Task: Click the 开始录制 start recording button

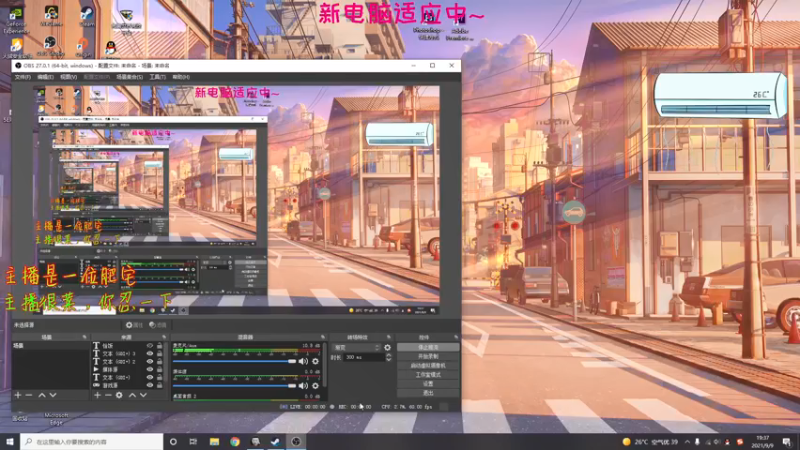Action: pyautogui.click(x=428, y=357)
